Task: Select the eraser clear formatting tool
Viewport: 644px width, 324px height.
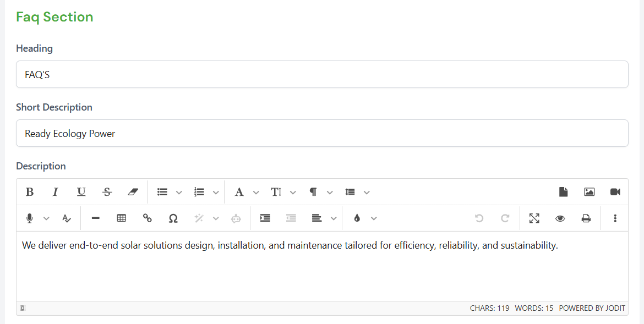Action: click(133, 192)
